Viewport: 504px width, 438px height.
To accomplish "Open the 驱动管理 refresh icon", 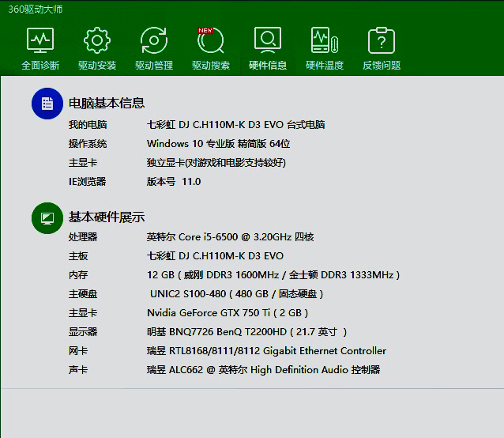I will pos(154,40).
